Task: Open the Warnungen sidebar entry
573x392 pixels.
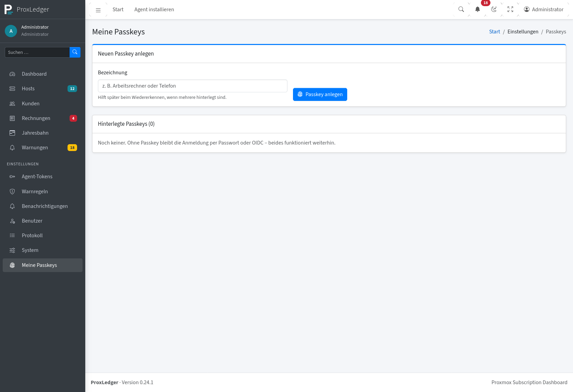Action: 43,148
